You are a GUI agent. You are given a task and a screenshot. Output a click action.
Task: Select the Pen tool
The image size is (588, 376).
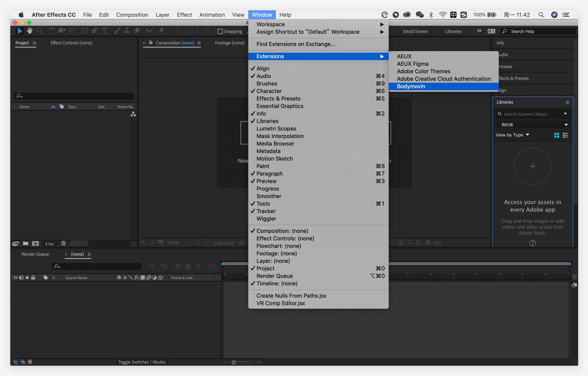click(94, 31)
